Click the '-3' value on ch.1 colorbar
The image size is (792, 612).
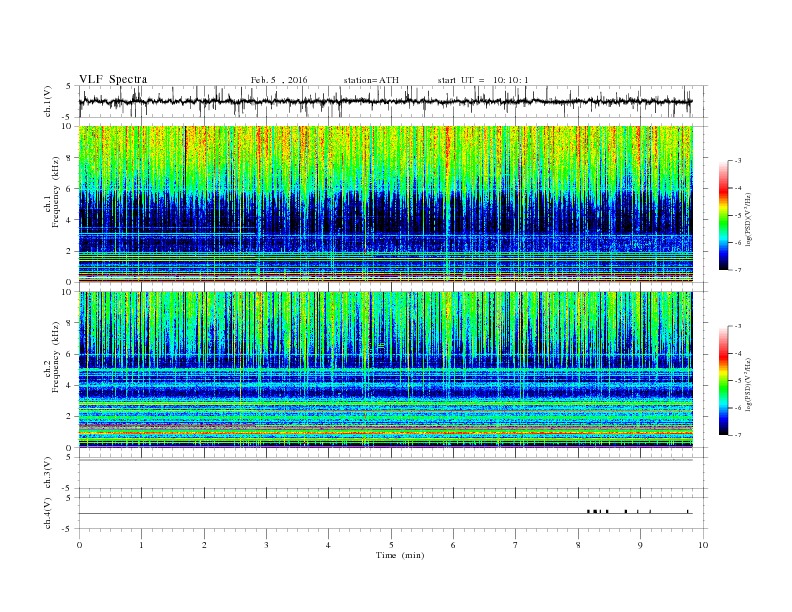(x=737, y=161)
